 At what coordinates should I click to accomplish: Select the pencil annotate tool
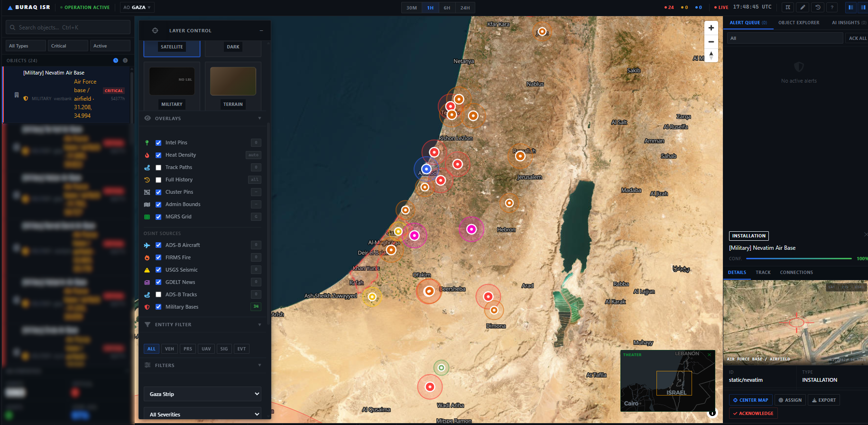point(803,8)
